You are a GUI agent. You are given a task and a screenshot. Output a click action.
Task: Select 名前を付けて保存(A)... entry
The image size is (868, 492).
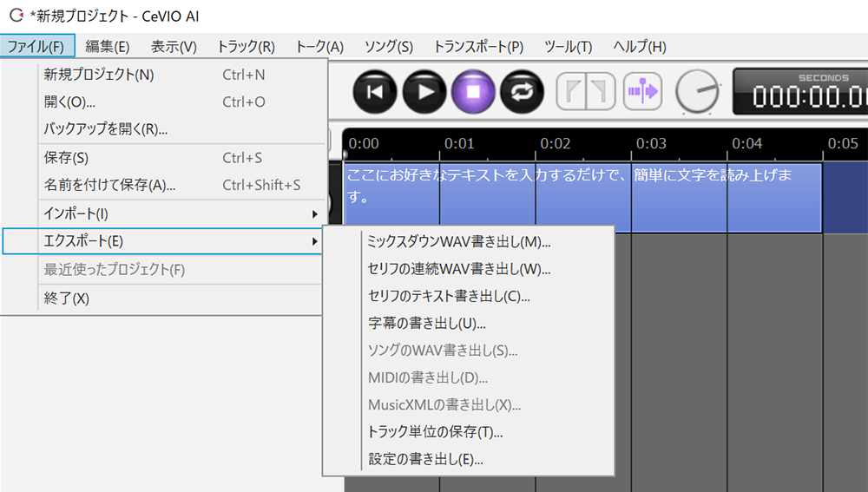[x=164, y=186]
